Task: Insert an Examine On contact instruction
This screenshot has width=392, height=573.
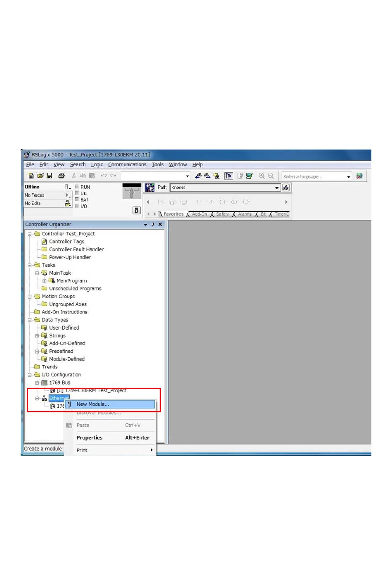Action: pos(198,202)
